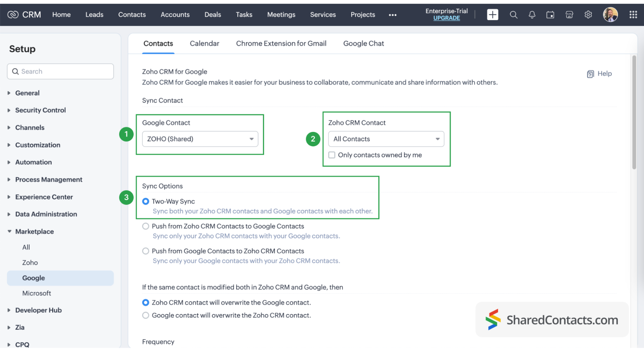Open the apps grid launcher
This screenshot has width=644, height=362.
[x=633, y=14]
